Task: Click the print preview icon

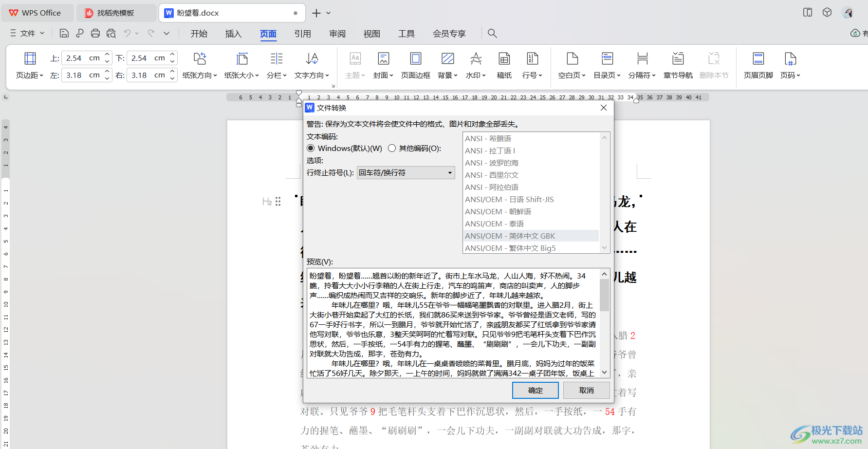Action: coord(111,33)
